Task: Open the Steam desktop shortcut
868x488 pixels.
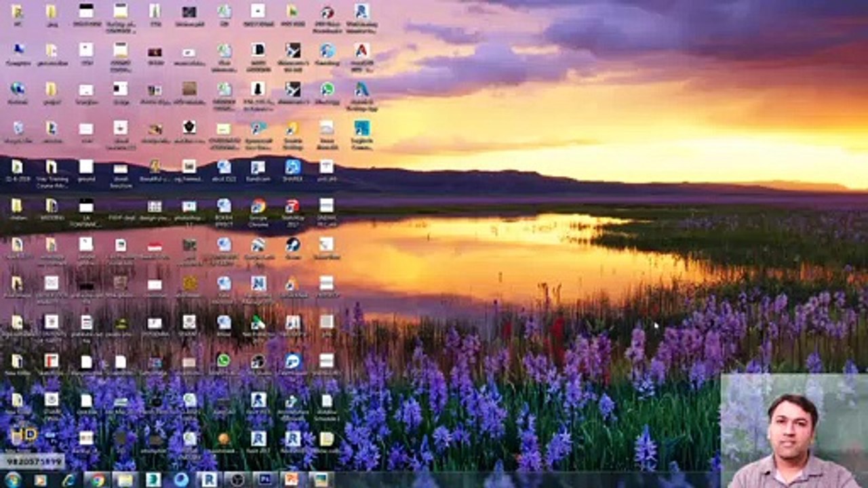Action: [x=292, y=247]
